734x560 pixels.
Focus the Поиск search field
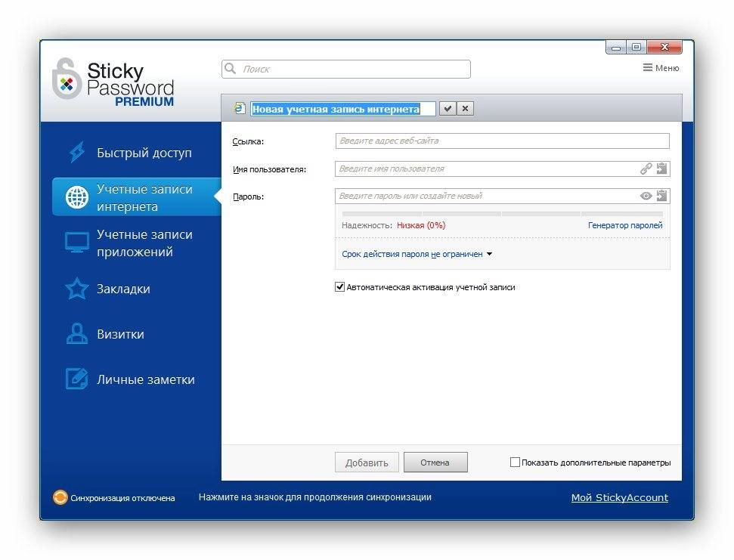click(346, 69)
